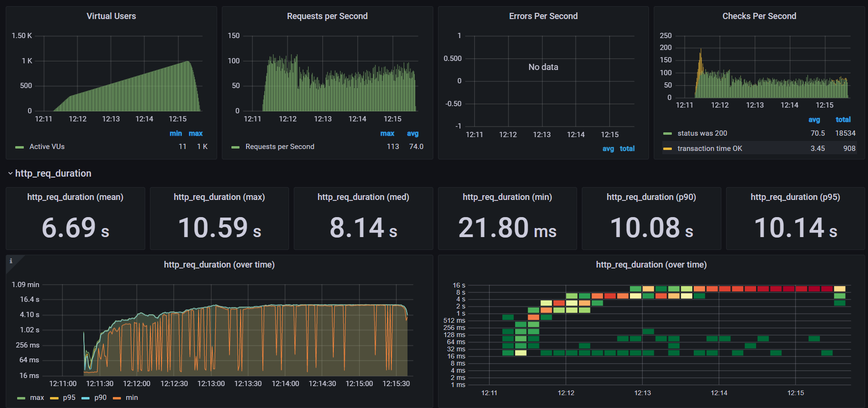Toggle the 'status was 200' legend series
This screenshot has height=408, width=868.
[702, 133]
